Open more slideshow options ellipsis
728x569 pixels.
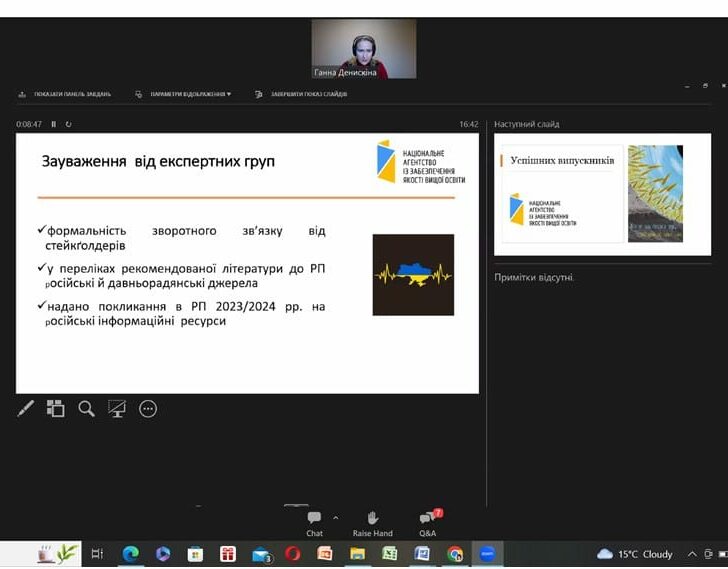148,408
